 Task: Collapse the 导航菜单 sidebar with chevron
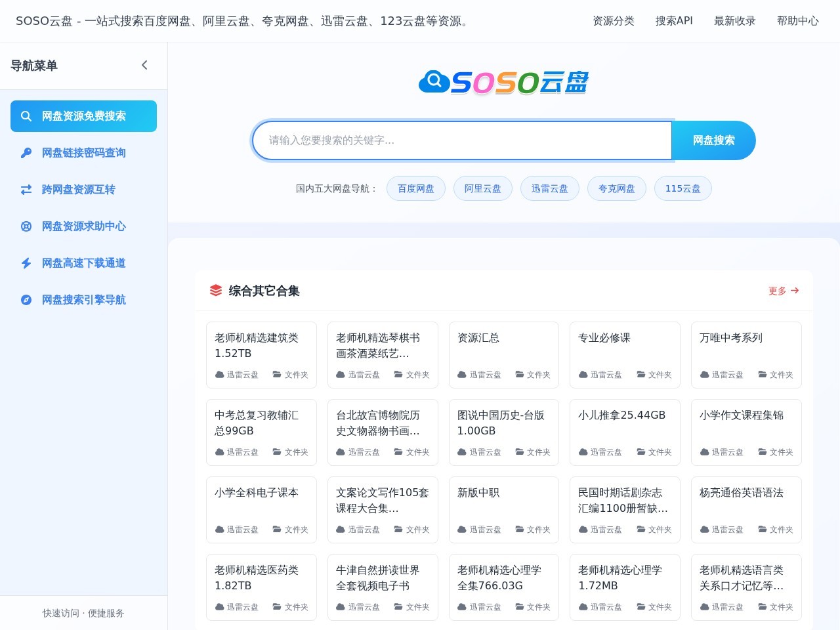144,65
